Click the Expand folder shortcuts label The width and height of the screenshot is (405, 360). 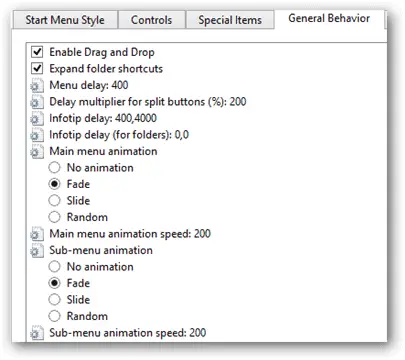tap(106, 69)
